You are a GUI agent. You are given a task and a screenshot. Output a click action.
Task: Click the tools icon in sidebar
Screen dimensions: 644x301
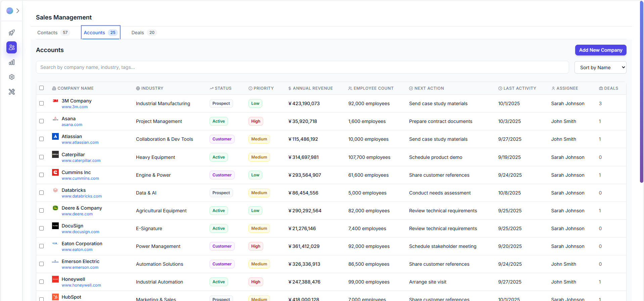coord(12,92)
